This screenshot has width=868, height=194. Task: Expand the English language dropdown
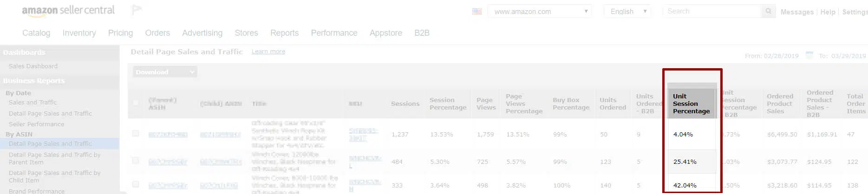[627, 12]
